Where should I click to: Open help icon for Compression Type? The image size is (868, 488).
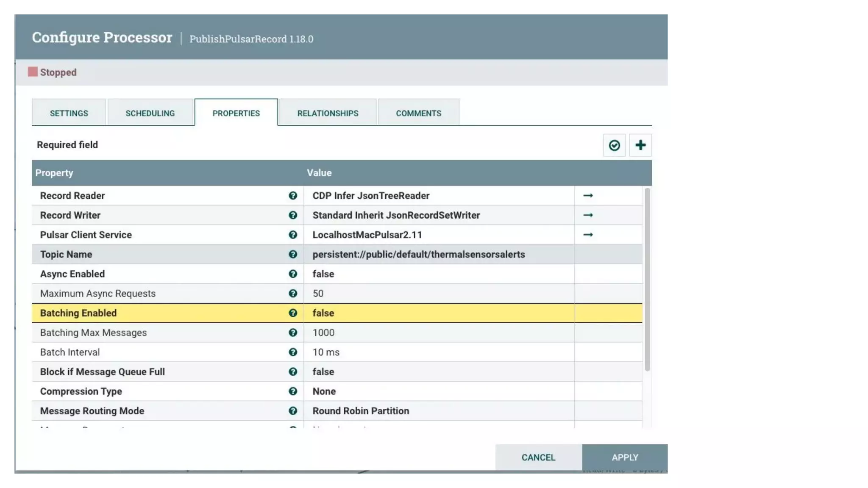tap(293, 391)
